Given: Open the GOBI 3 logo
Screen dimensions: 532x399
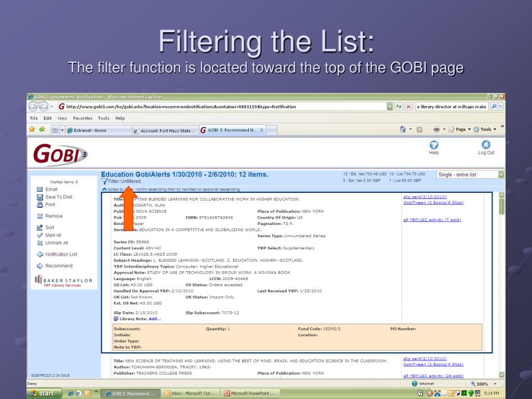Looking at the screenshot, I should point(60,154).
